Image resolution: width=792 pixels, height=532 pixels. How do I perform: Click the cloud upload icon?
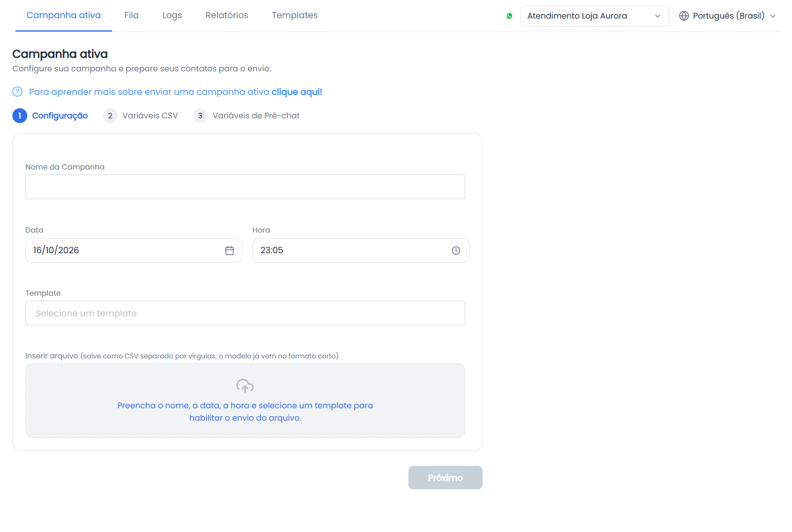coord(245,386)
